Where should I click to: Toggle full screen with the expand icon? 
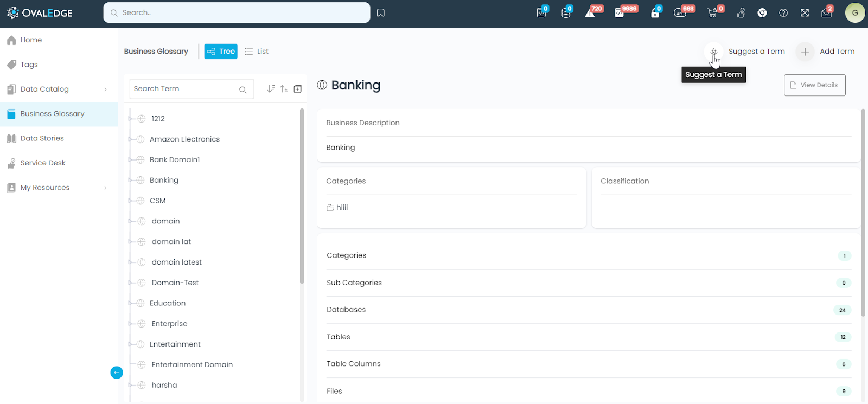coord(805,13)
